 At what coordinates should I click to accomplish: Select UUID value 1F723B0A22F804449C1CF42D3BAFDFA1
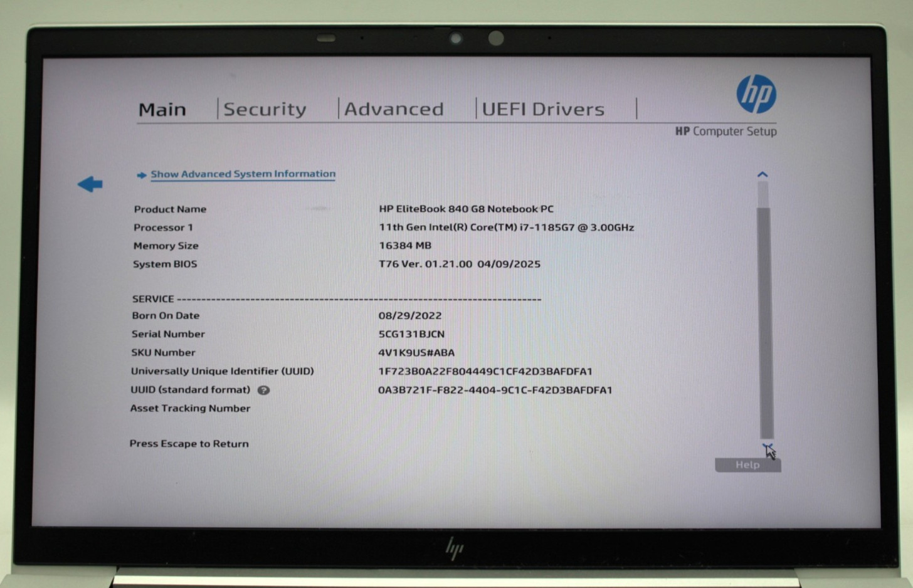pyautogui.click(x=485, y=371)
